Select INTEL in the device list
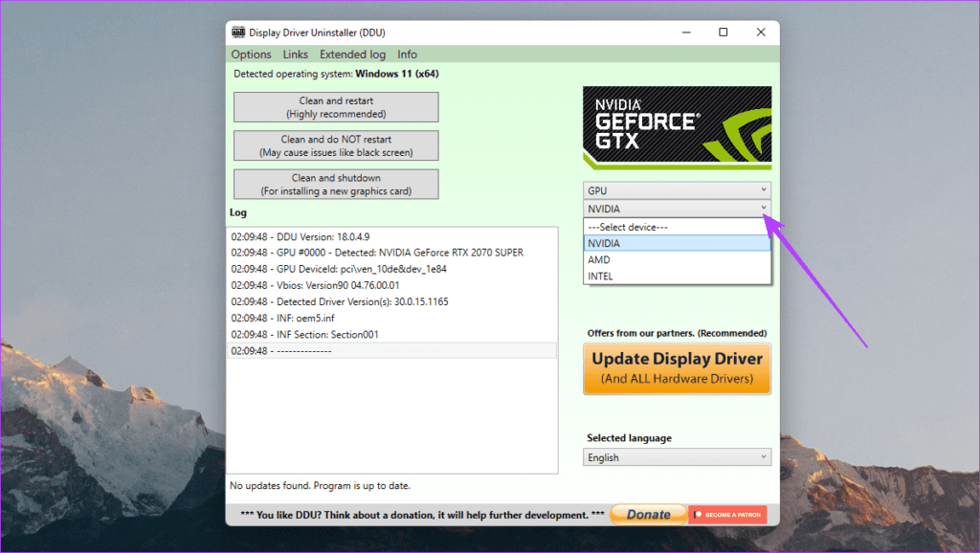 [x=632, y=276]
